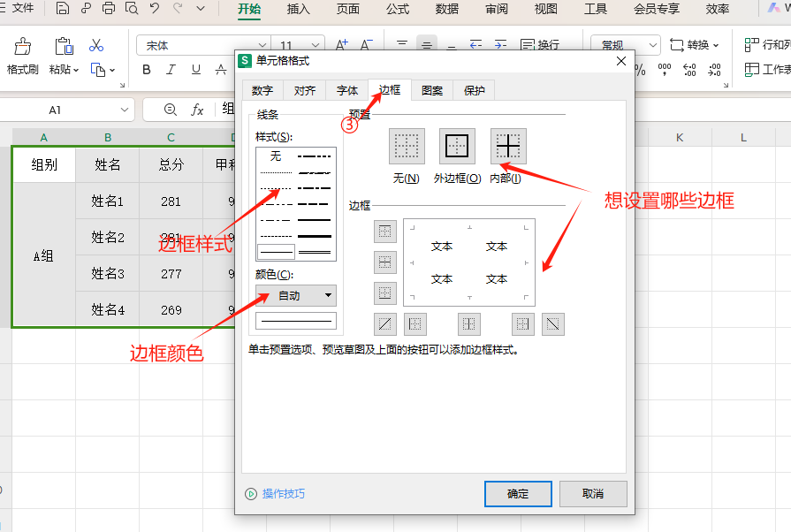Toggle Bold formatting in ribbon

[147, 70]
